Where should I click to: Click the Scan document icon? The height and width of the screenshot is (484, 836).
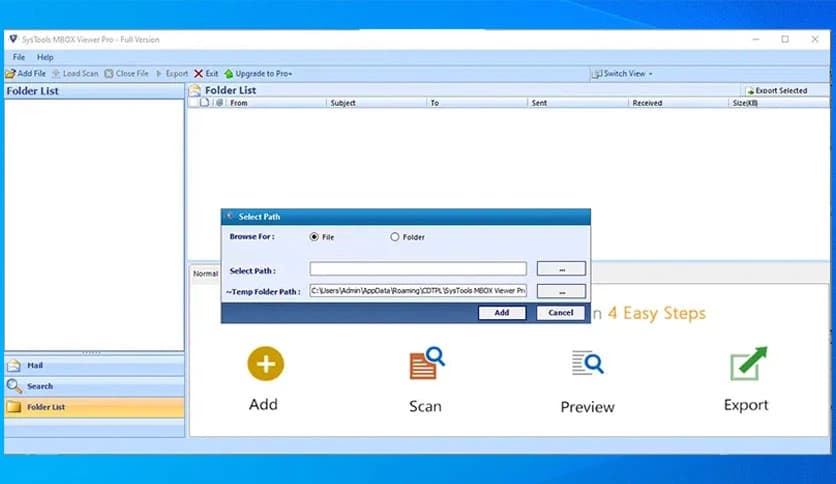tap(427, 364)
